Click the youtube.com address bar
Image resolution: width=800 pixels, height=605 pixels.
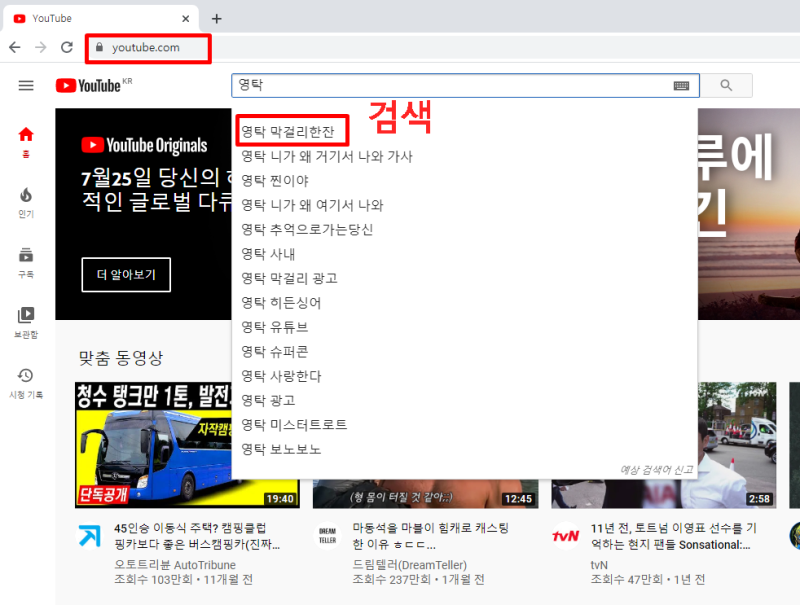[148, 48]
